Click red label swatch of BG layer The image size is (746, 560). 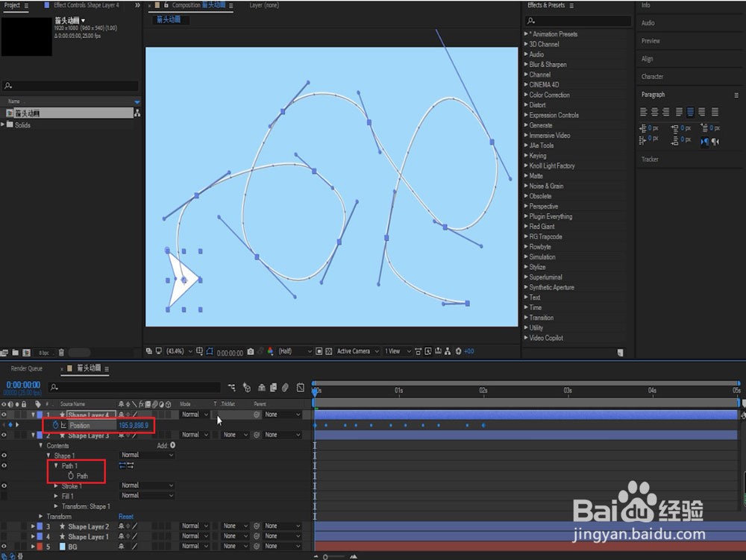coord(40,547)
